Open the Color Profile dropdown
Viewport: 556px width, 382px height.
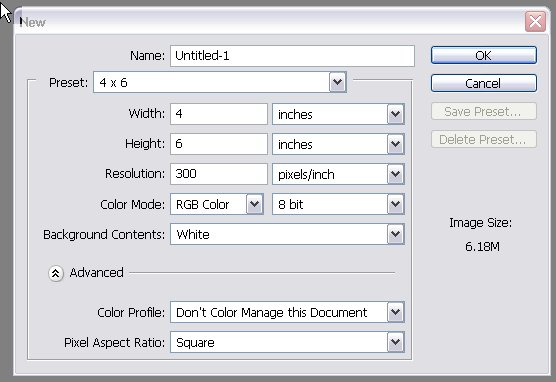[x=287, y=312]
